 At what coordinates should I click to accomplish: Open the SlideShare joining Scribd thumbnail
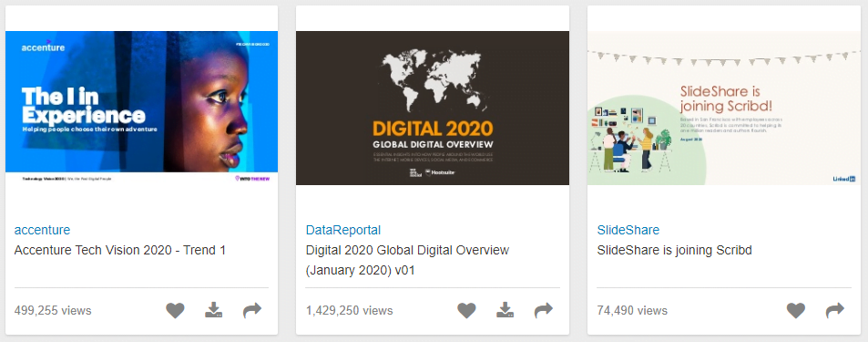click(724, 109)
